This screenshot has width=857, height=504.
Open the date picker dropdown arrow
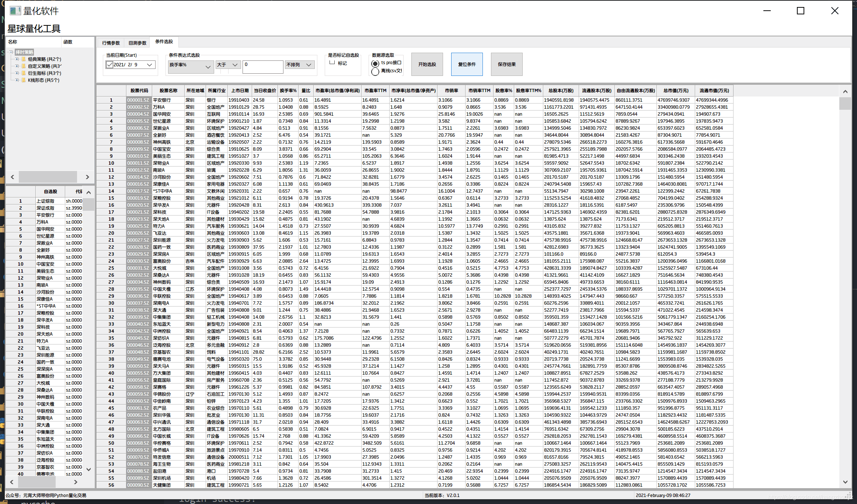pyautogui.click(x=149, y=65)
